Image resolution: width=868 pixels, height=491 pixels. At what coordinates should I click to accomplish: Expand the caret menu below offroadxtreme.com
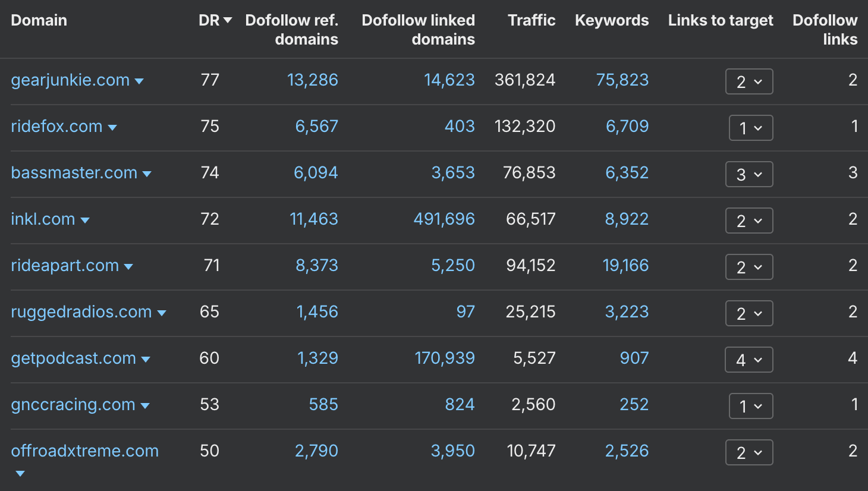(x=20, y=474)
